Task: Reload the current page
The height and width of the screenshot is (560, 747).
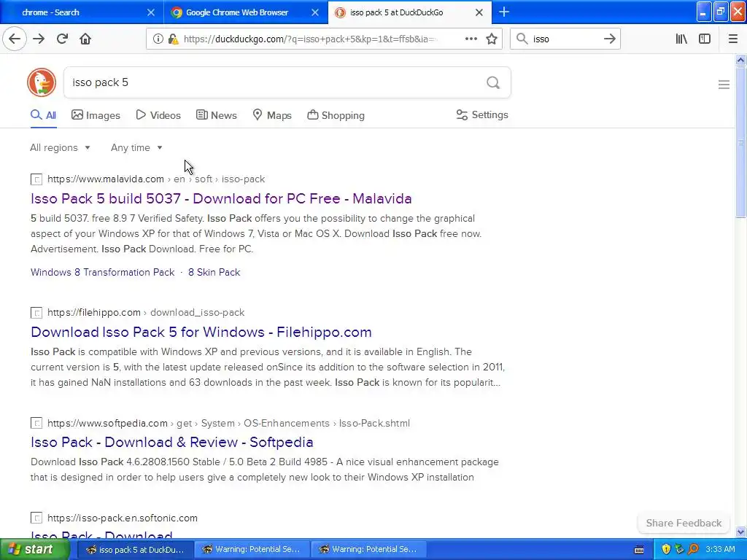Action: click(62, 39)
